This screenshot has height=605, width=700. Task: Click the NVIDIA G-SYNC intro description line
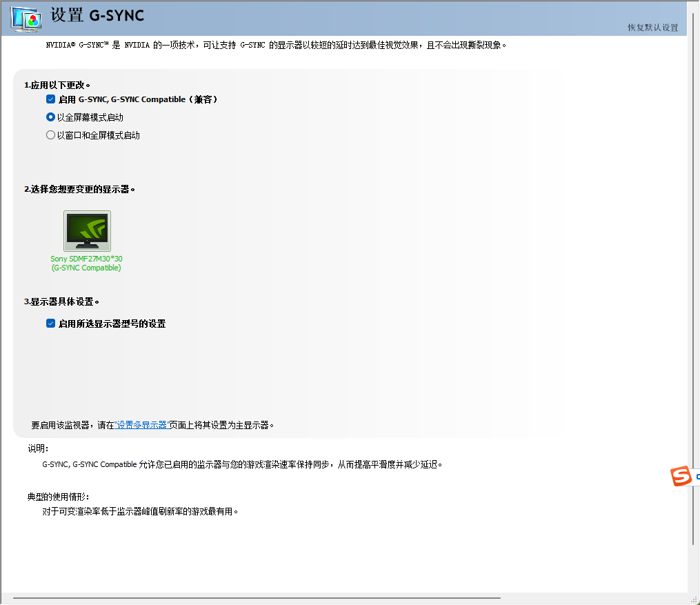pos(276,45)
